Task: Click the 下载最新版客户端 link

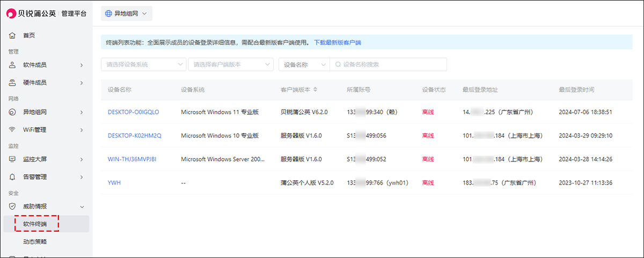Action: (x=337, y=42)
